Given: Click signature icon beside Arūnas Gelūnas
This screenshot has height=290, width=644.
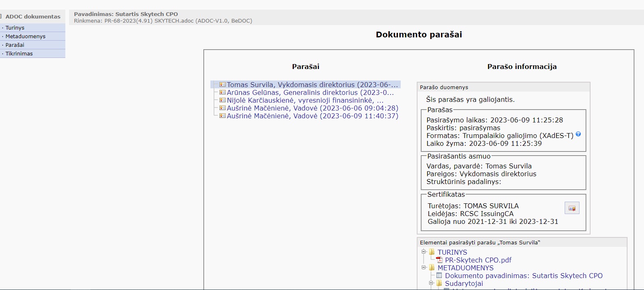Looking at the screenshot, I should 222,92.
